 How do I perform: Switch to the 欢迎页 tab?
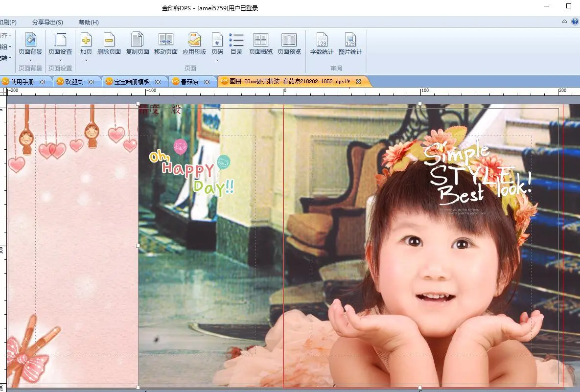tap(73, 82)
